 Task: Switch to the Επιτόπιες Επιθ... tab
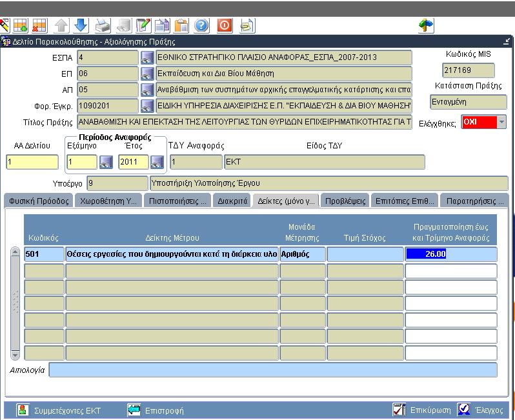pos(405,201)
